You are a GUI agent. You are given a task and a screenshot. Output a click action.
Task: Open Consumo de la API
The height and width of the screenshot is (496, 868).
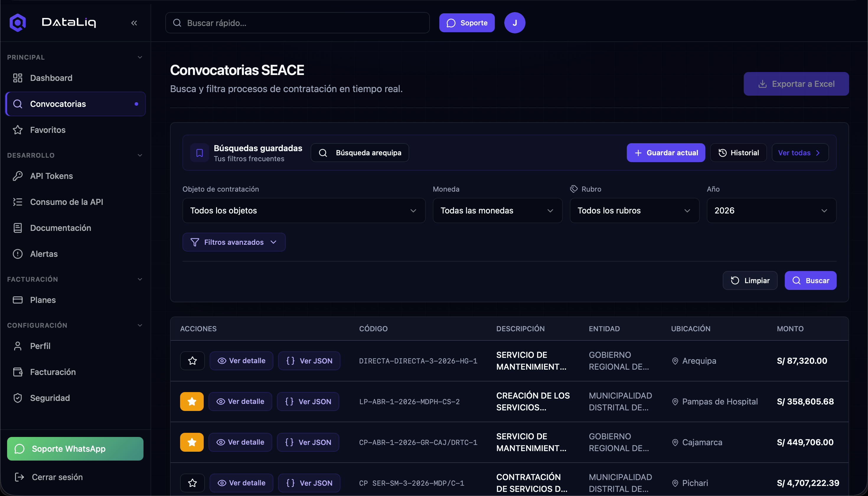[76, 202]
